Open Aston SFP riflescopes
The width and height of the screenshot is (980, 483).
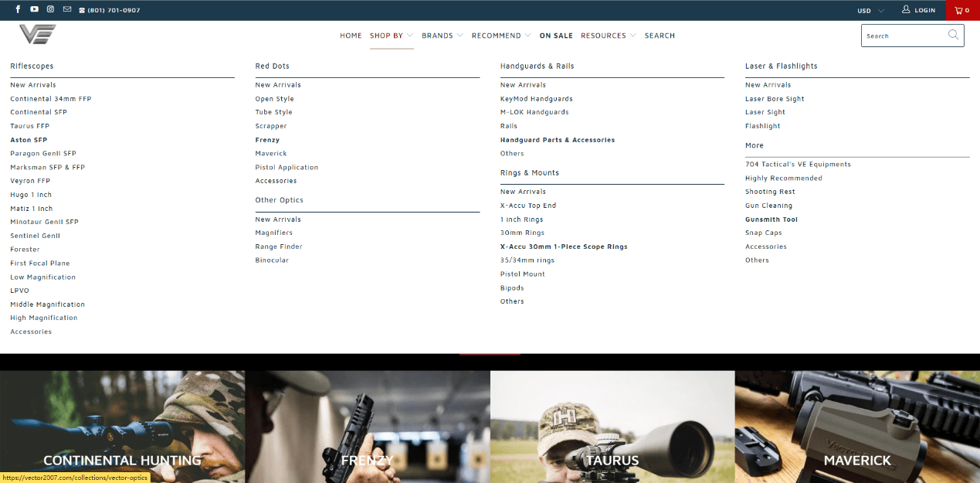29,140
